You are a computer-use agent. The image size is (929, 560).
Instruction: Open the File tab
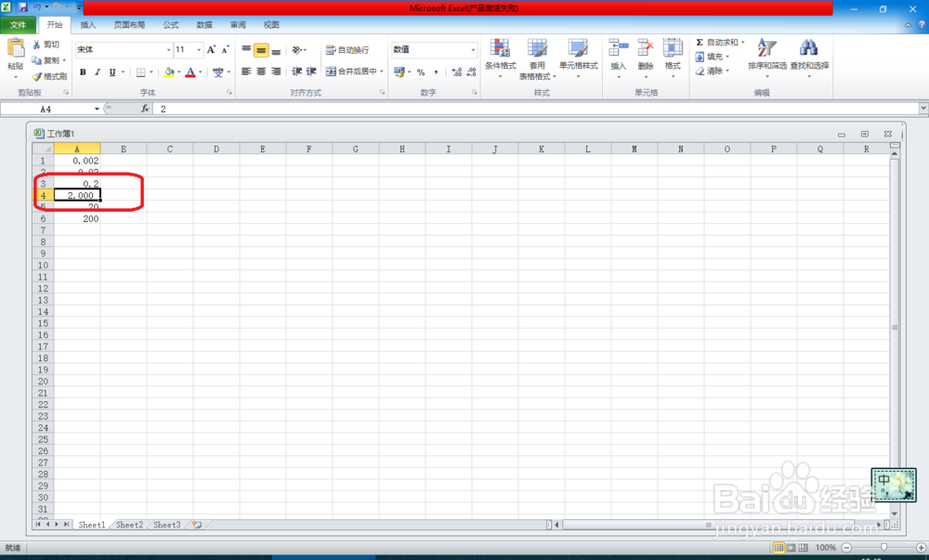pyautogui.click(x=18, y=25)
